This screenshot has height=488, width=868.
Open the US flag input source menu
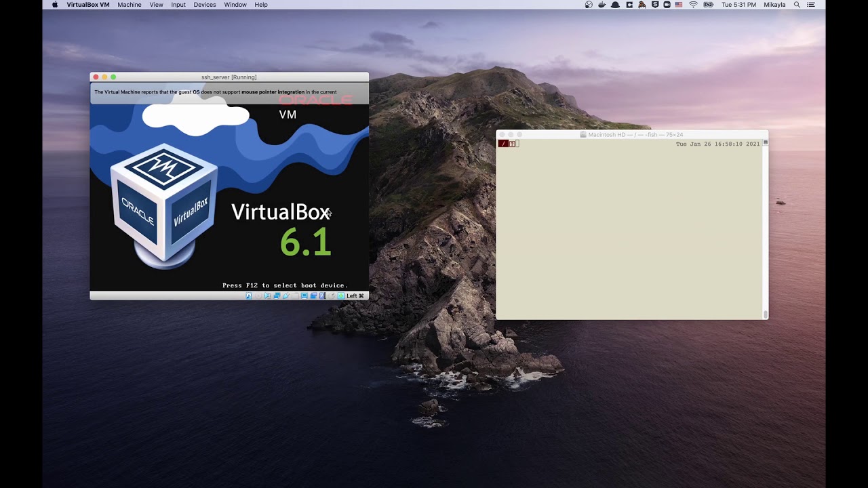click(x=679, y=5)
